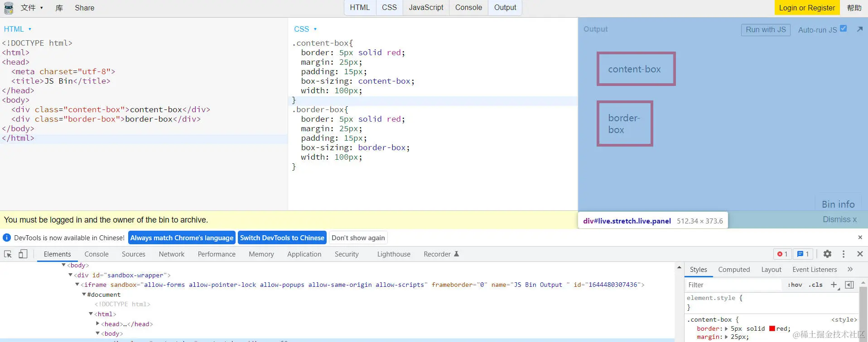Click the Login or Register button
Image resolution: width=868 pixels, height=342 pixels.
point(807,8)
